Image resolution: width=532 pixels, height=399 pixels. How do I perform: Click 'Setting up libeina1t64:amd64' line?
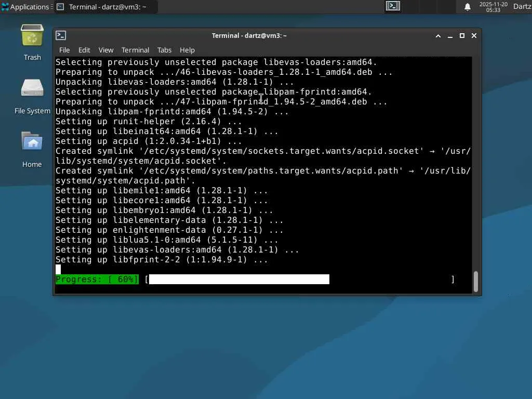pyautogui.click(x=167, y=131)
